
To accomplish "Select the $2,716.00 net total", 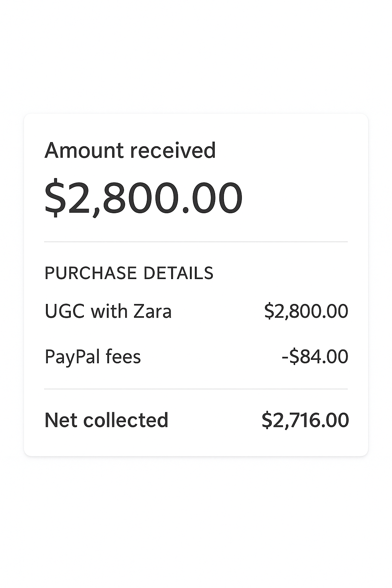I will click(305, 420).
